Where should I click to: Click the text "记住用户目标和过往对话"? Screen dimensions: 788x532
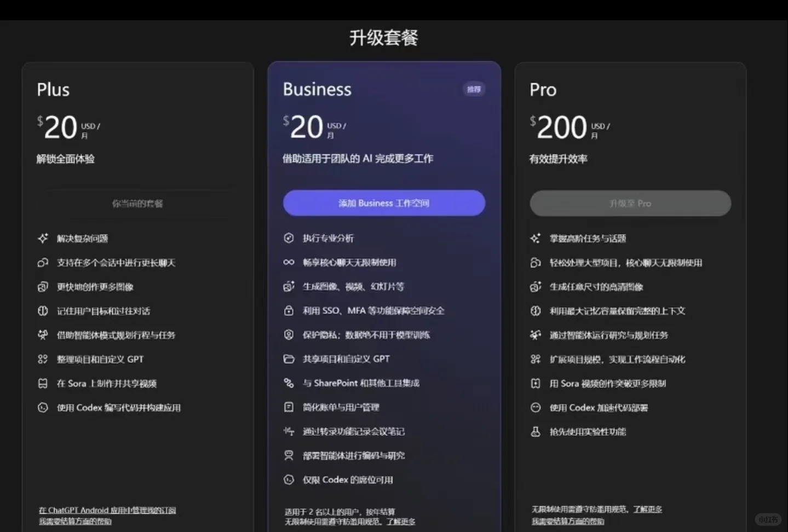coord(103,311)
